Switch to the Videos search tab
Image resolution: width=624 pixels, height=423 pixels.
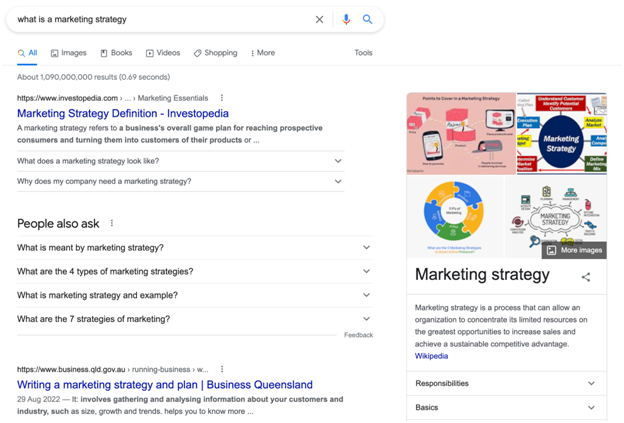163,53
